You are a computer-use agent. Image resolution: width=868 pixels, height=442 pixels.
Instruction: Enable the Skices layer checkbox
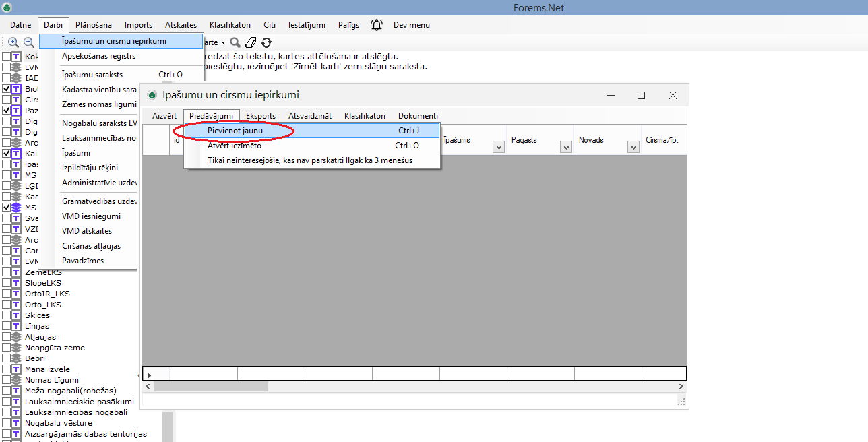tap(6, 315)
